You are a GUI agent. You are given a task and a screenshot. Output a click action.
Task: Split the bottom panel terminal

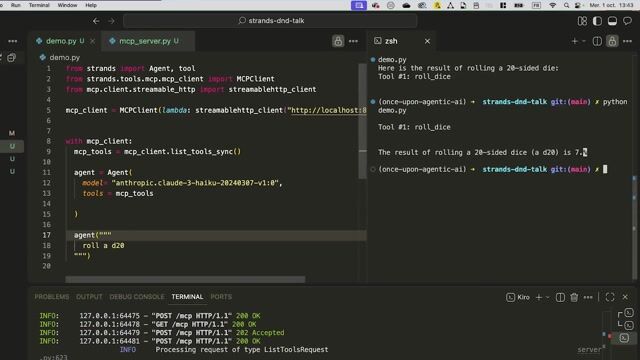(560, 297)
